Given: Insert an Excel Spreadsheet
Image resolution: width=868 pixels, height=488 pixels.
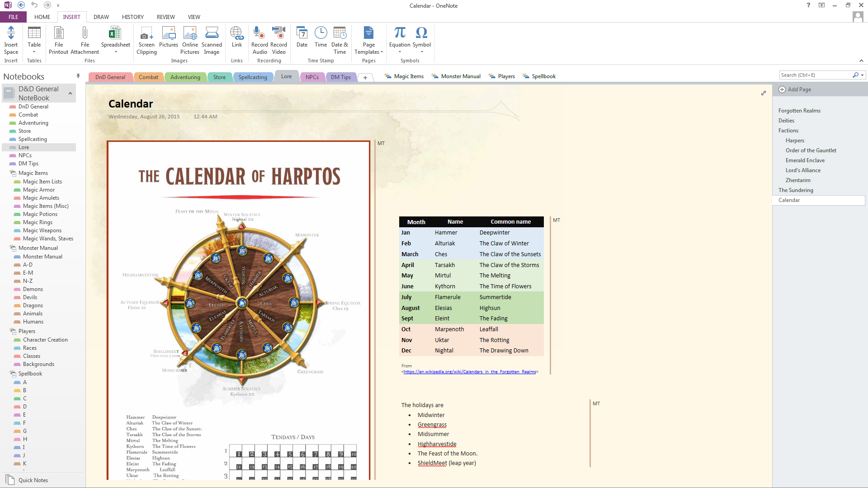Looking at the screenshot, I should 115,40.
